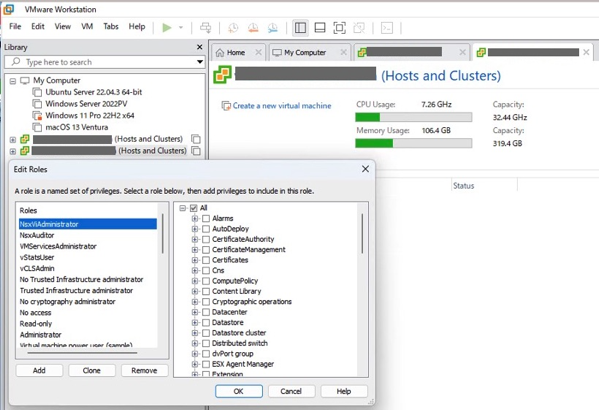The height and width of the screenshot is (410, 599).
Task: Open the library search dropdown arrow
Action: [200, 62]
